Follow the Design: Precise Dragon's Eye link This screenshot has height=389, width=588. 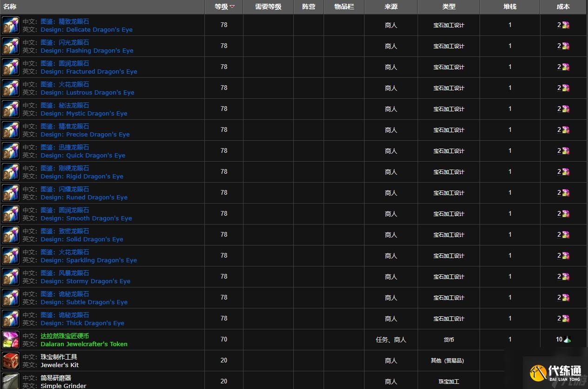point(85,134)
